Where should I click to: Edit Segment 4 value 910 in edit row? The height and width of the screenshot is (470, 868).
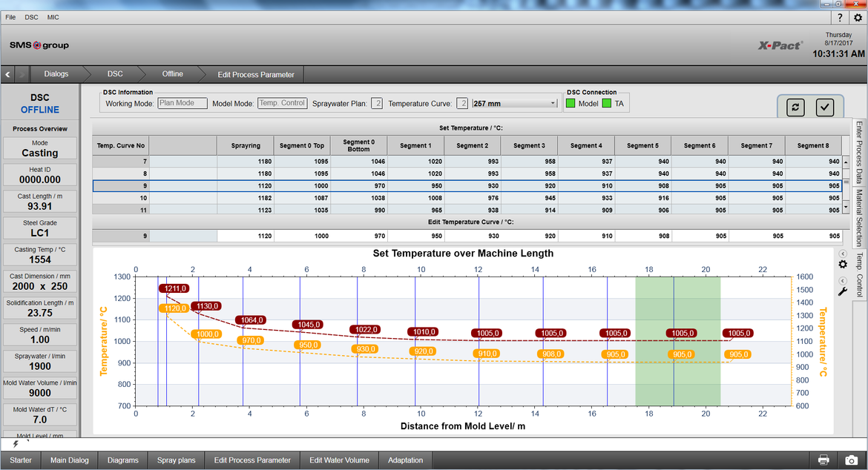coord(586,236)
